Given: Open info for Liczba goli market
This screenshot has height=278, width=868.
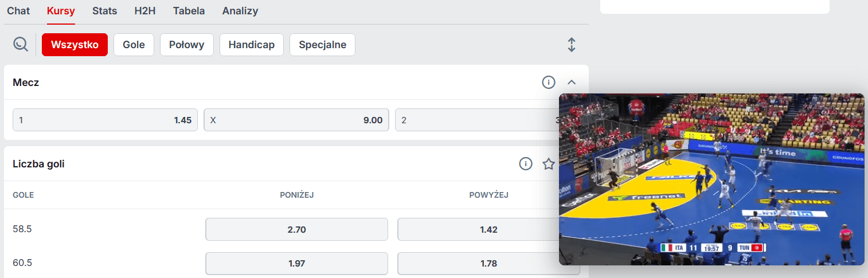Looking at the screenshot, I should coord(526,164).
